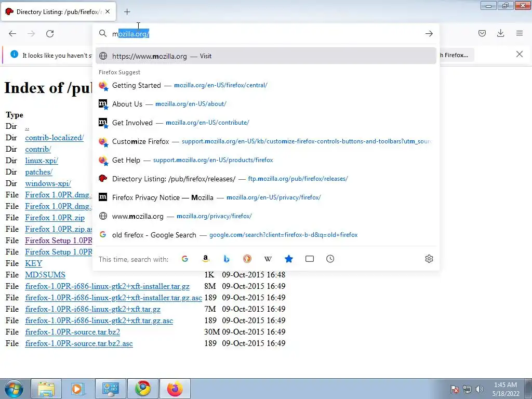This screenshot has width=532, height=399.
Task: Dismiss the notification bar with X
Action: [x=520, y=54]
